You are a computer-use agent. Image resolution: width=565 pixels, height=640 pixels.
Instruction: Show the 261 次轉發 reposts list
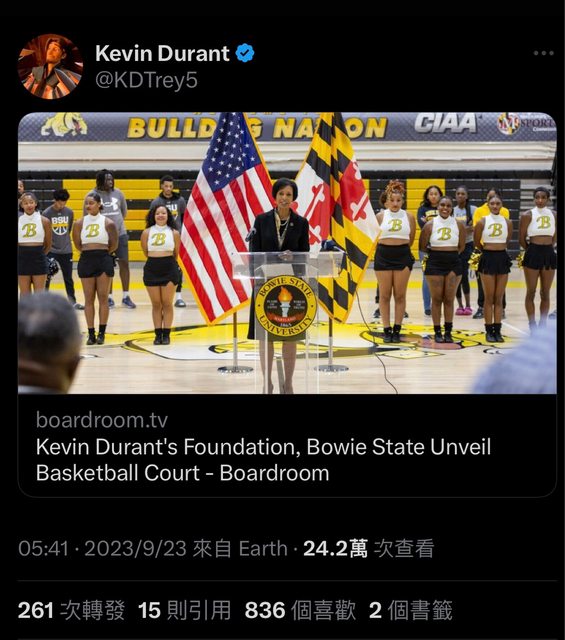71,611
